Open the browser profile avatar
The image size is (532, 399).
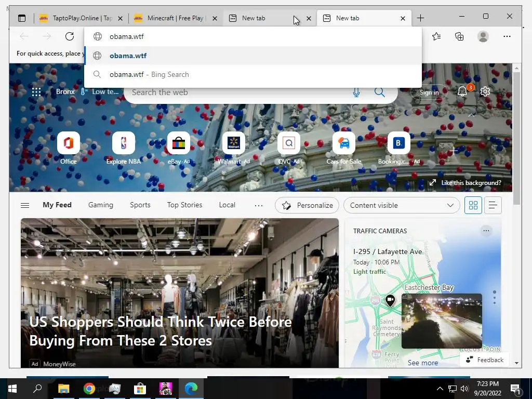(483, 36)
